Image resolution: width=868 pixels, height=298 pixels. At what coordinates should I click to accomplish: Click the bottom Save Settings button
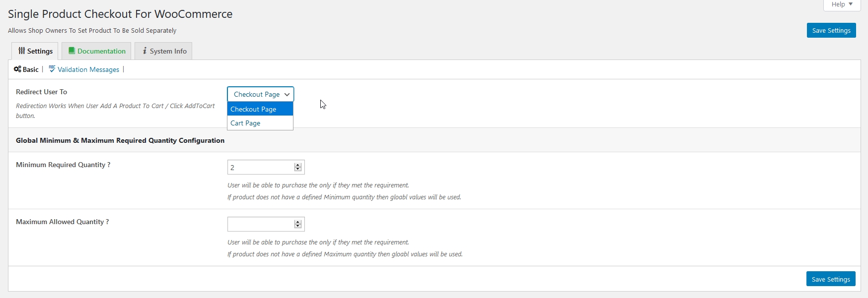(831, 279)
